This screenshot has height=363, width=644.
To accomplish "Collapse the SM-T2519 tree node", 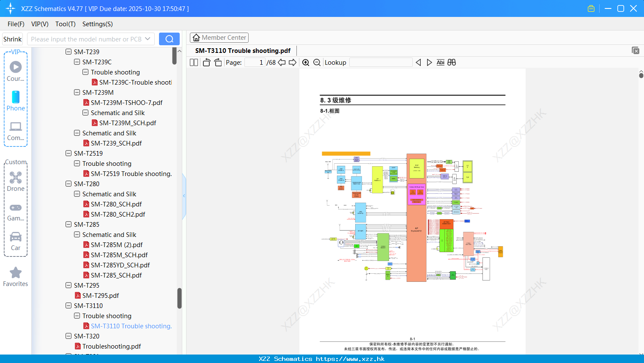I will click(69, 153).
